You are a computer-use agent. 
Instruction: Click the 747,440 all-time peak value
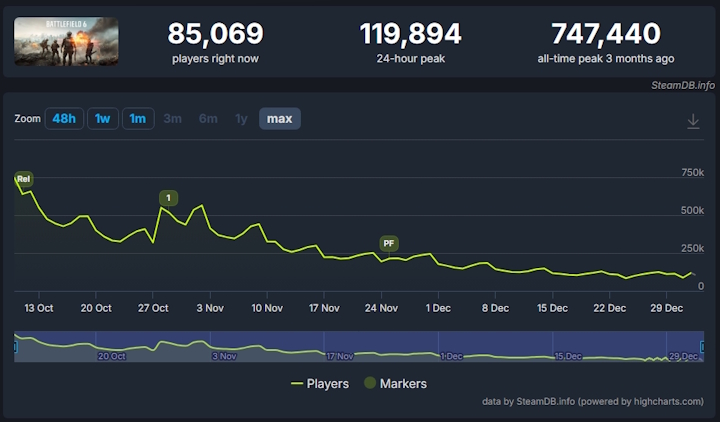pyautogui.click(x=606, y=34)
